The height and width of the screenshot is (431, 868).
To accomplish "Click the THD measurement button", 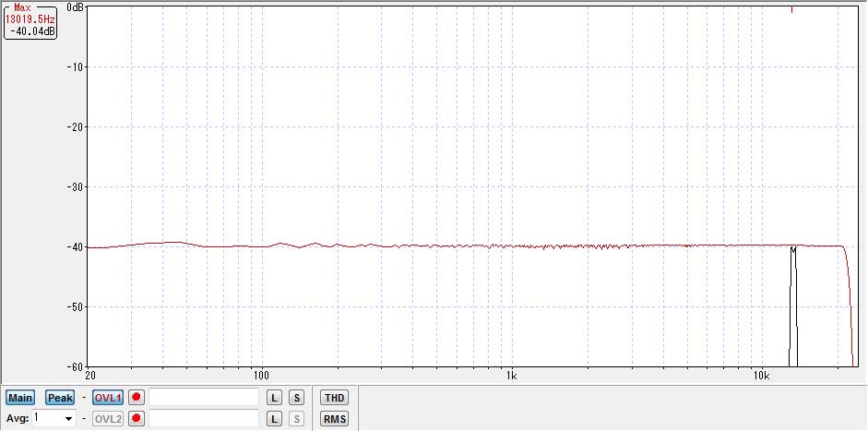I will click(334, 398).
